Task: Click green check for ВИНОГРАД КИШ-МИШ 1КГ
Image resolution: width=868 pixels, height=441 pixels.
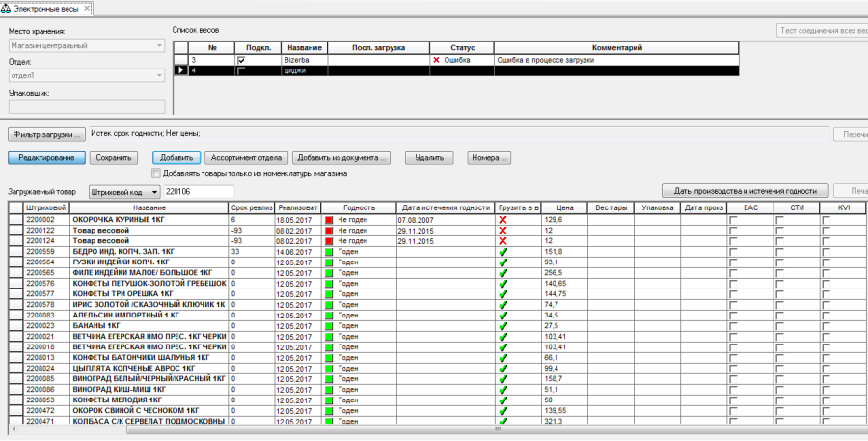Action: [x=503, y=390]
